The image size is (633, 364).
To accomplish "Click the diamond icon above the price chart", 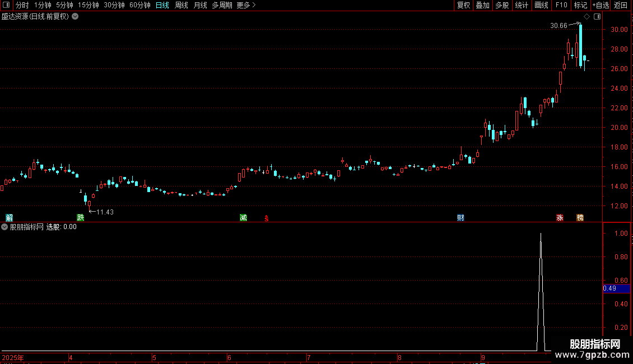I will pos(587,17).
